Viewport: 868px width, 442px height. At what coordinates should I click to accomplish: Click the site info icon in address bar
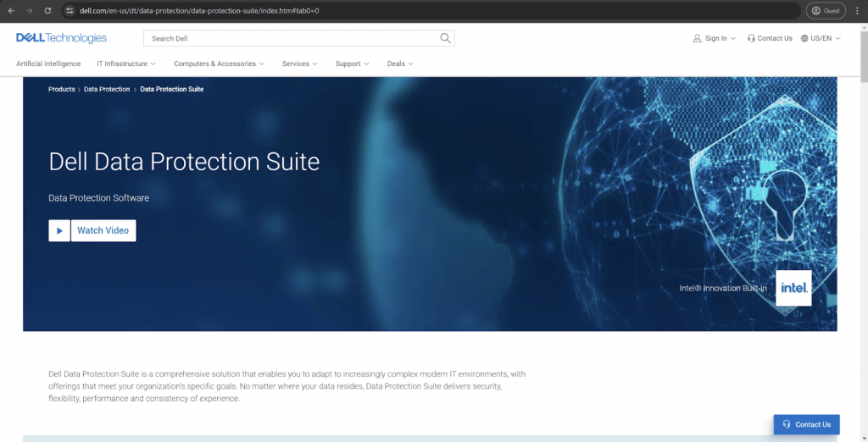click(x=70, y=10)
